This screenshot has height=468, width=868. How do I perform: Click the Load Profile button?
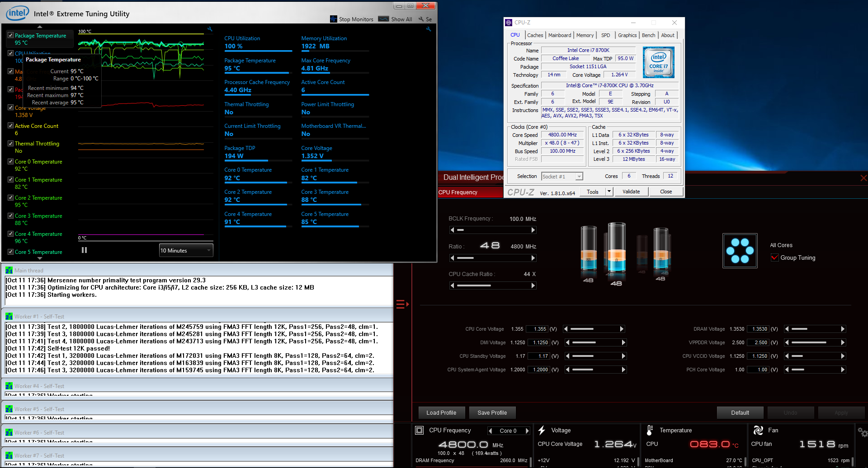(x=441, y=412)
